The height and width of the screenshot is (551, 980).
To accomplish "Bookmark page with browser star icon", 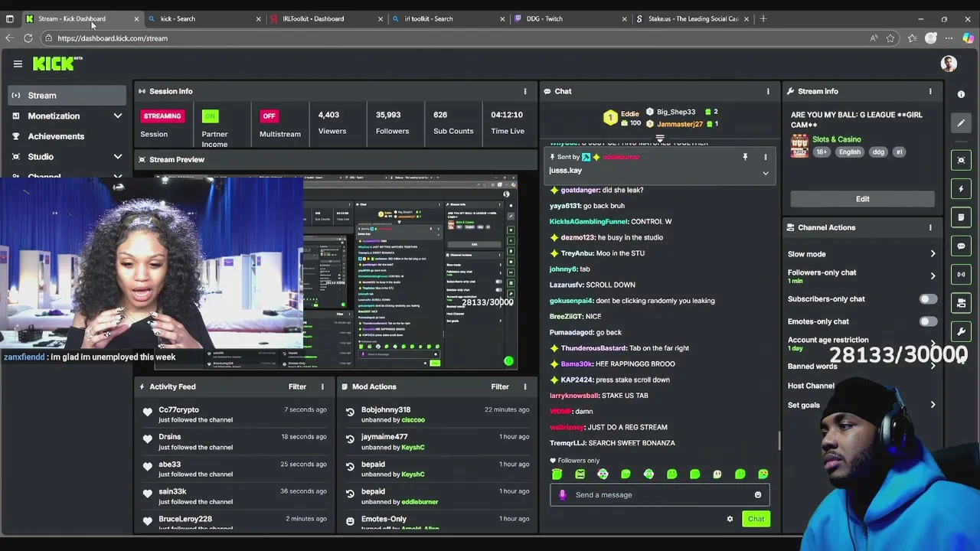I will [x=890, y=38].
